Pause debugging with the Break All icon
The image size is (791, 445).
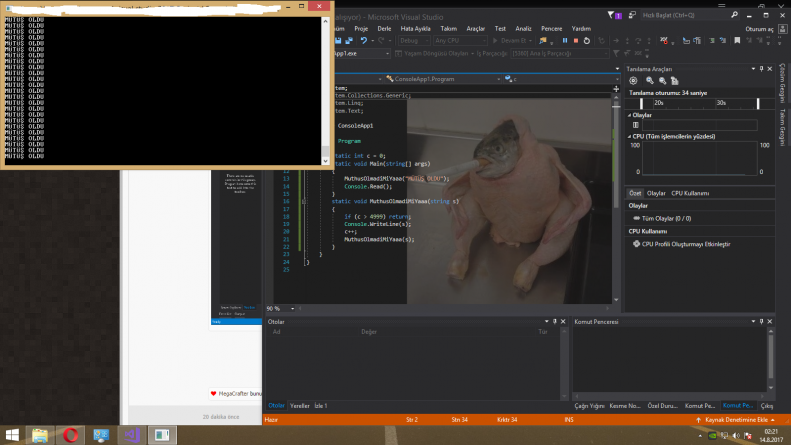click(564, 41)
